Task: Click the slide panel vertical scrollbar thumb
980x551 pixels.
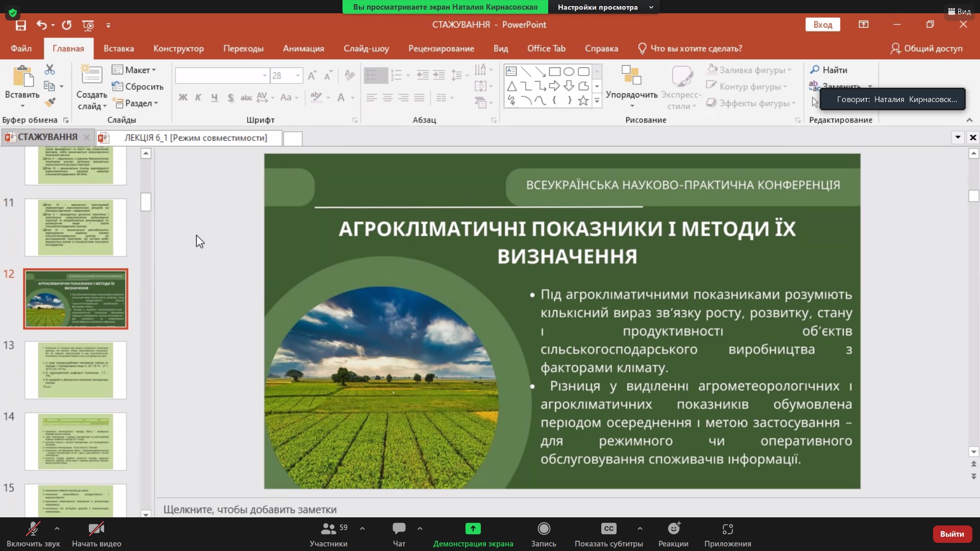Action: [x=146, y=202]
